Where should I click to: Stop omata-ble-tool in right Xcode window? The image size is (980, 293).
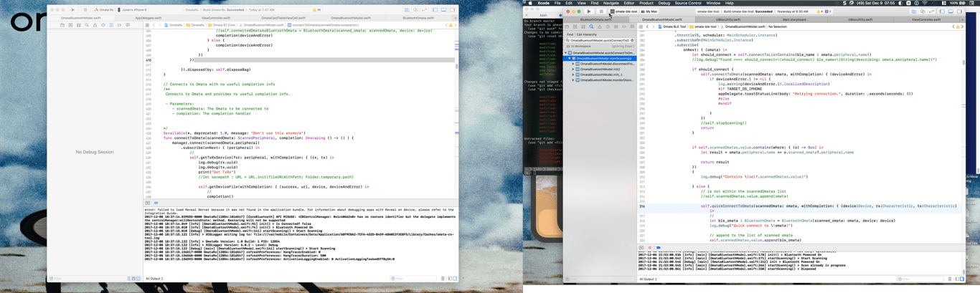601,11
